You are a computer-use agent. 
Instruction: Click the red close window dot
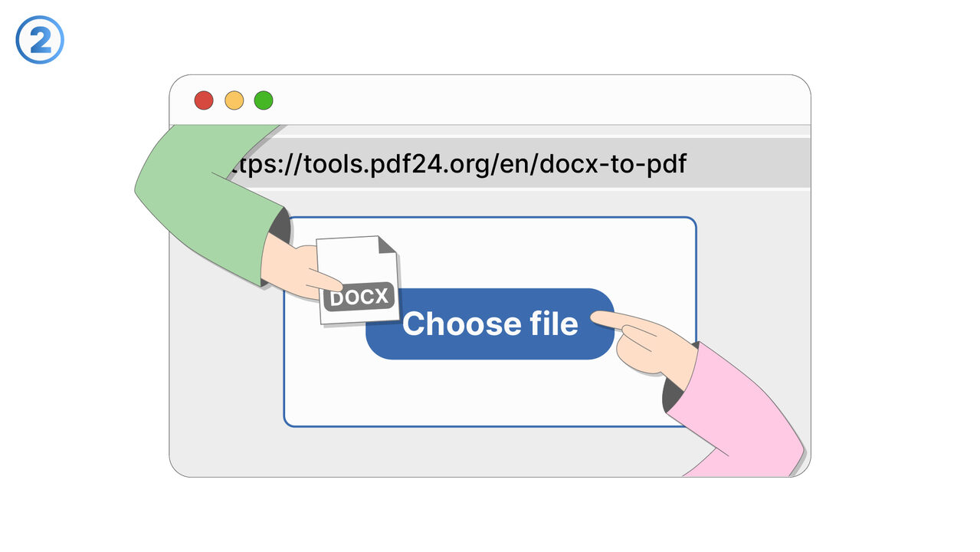203,100
